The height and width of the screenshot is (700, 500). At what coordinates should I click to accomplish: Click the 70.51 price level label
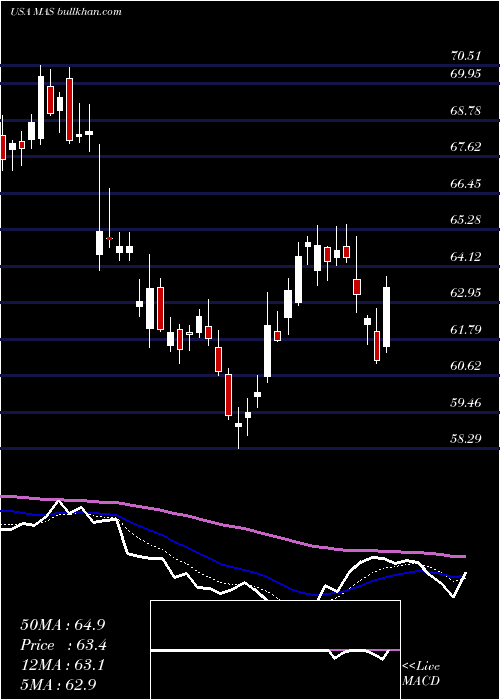pyautogui.click(x=466, y=56)
